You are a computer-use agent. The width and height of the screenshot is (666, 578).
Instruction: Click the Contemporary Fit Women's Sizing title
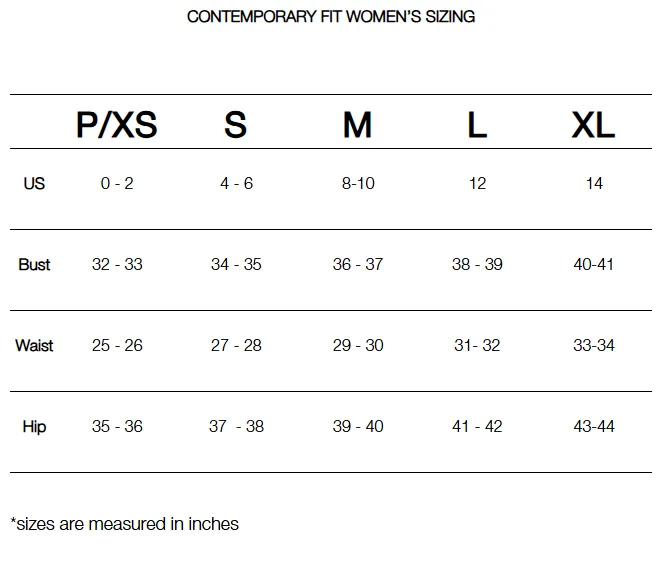[x=331, y=17]
